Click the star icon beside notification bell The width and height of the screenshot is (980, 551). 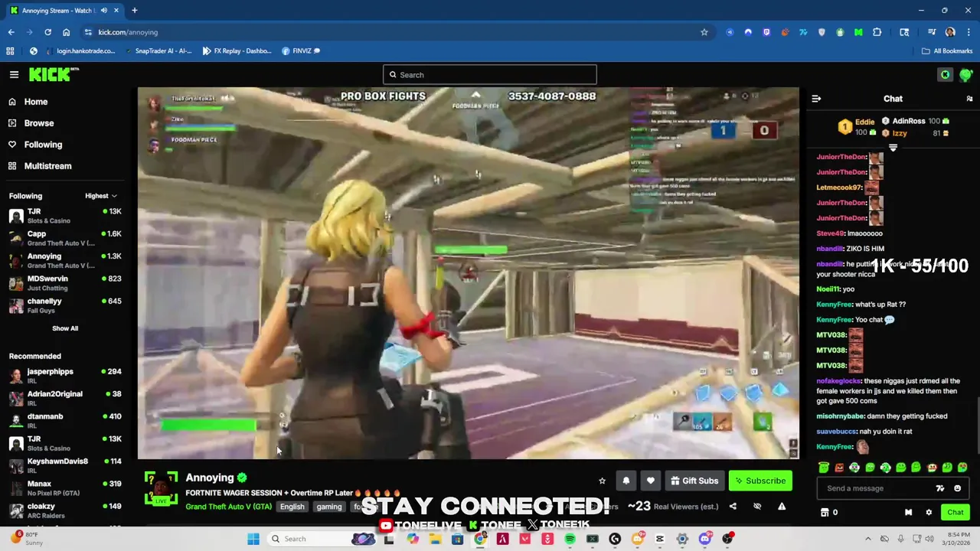602,481
